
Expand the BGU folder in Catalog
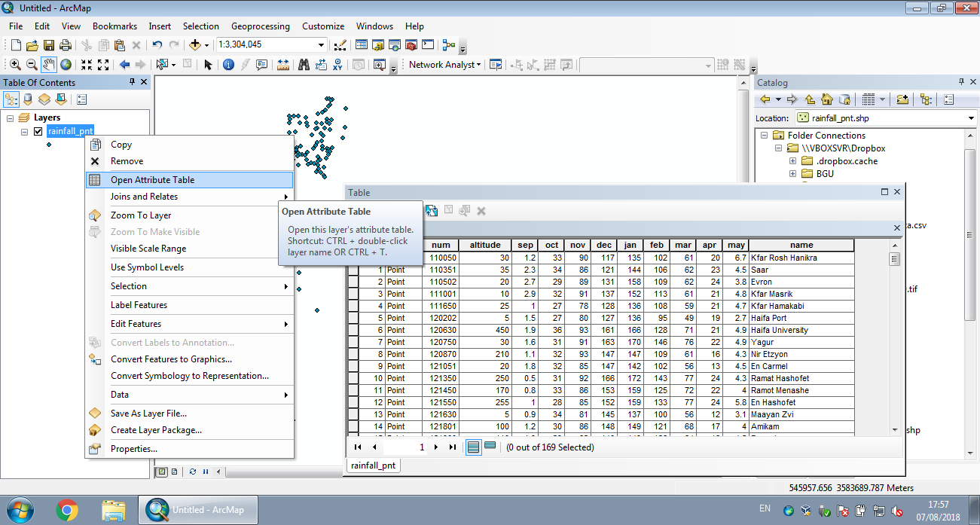(792, 173)
